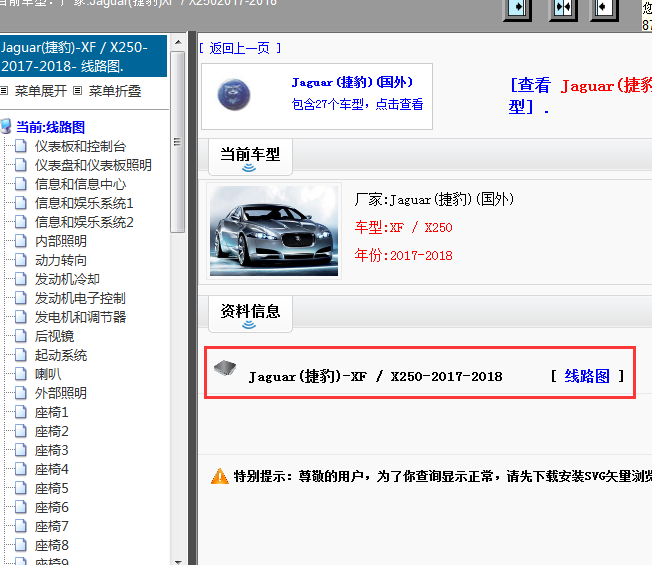Screen dimensions: 652x565
Task: Click 包含27个车型,点击查看 link
Action: (x=357, y=104)
